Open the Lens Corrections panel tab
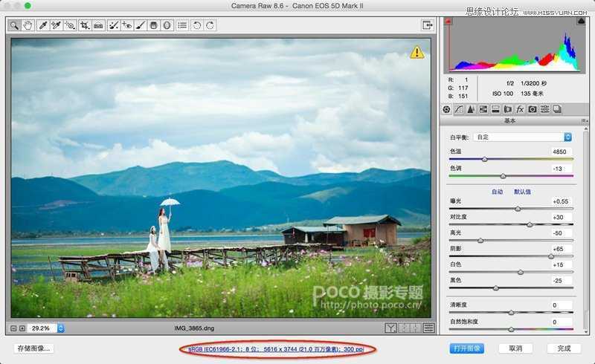This screenshot has height=364, width=595. tap(508, 110)
